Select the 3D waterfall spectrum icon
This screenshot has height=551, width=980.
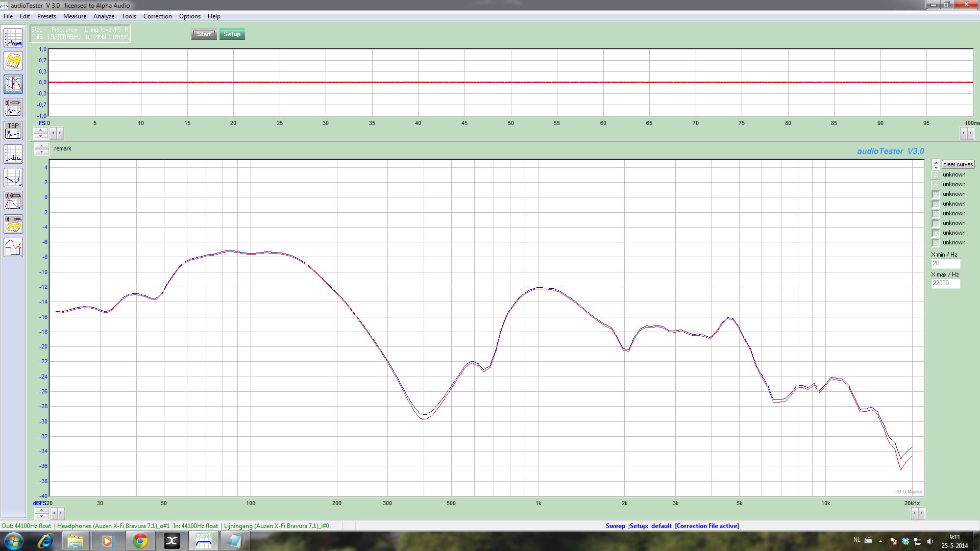tap(13, 61)
